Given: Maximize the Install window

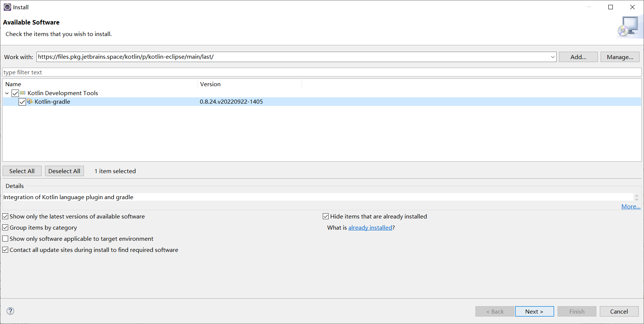Looking at the screenshot, I should coord(610,7).
